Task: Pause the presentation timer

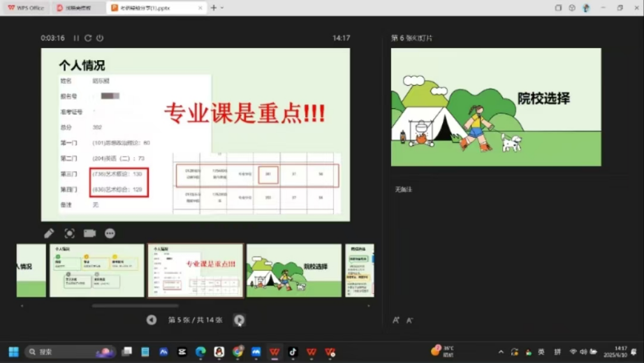Action: click(x=76, y=38)
